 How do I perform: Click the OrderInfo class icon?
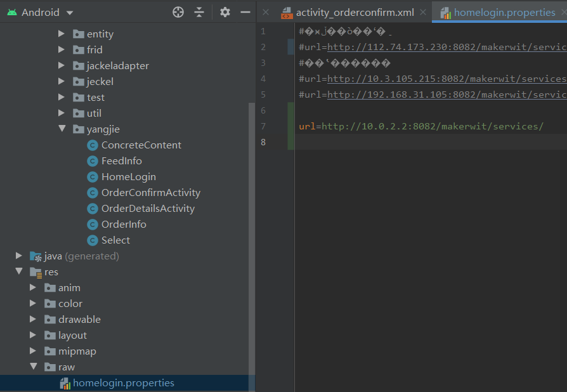click(93, 224)
